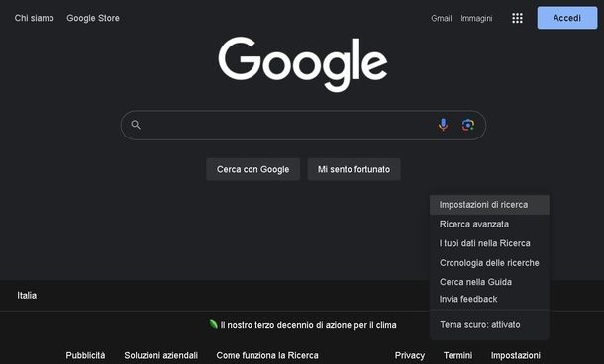604x364 pixels.
Task: Click the Italia country label
Action: tap(27, 295)
